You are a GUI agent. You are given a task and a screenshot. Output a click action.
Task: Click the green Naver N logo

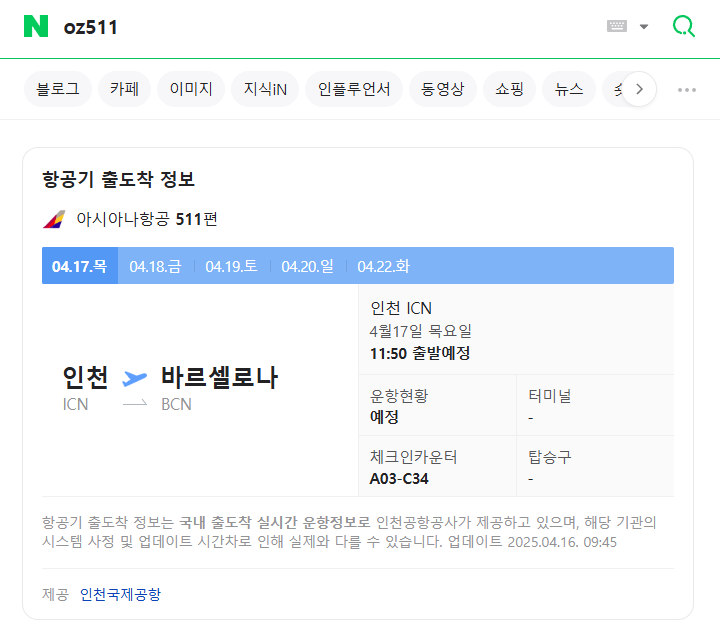[x=36, y=26]
